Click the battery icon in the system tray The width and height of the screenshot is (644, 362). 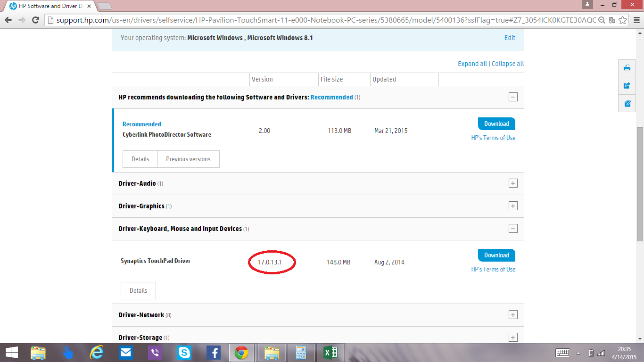591,353
